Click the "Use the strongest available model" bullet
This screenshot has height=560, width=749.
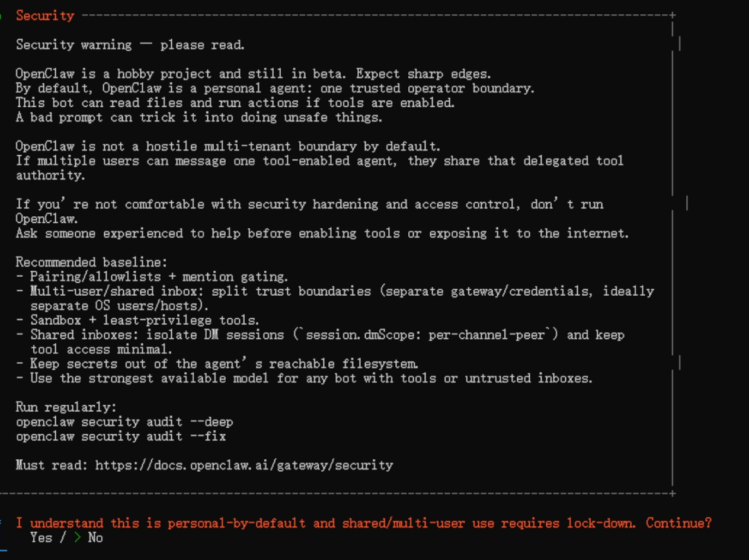(x=311, y=378)
